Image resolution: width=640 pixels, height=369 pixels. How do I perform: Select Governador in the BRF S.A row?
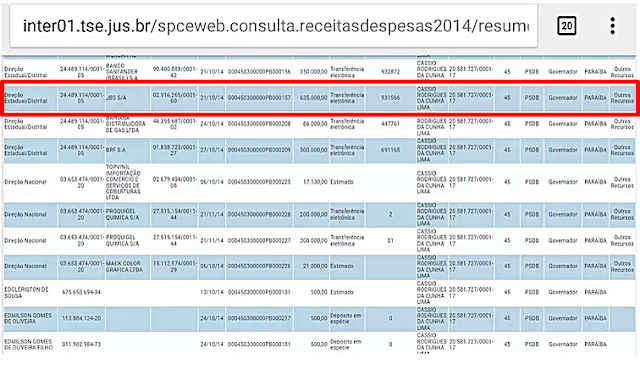pyautogui.click(x=563, y=150)
